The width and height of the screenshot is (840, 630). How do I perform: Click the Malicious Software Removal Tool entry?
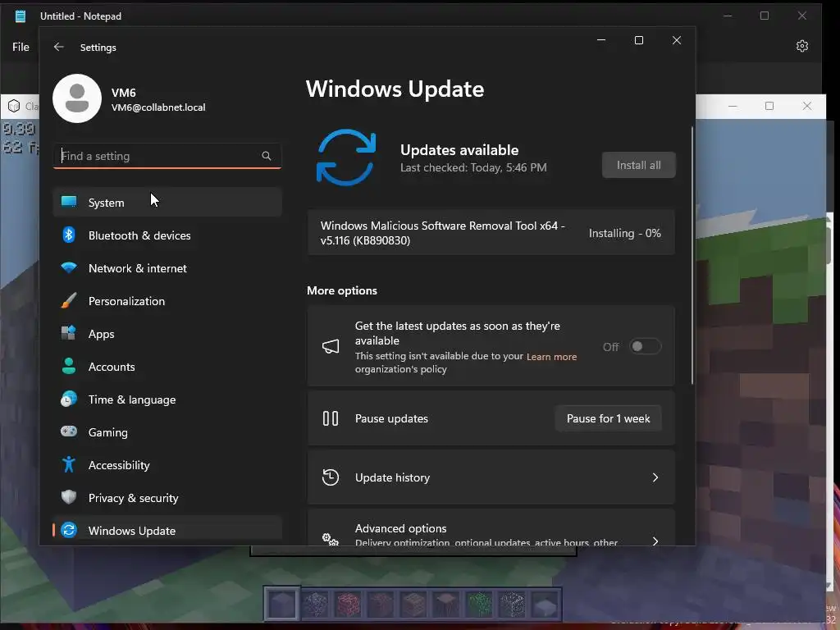[x=491, y=233]
